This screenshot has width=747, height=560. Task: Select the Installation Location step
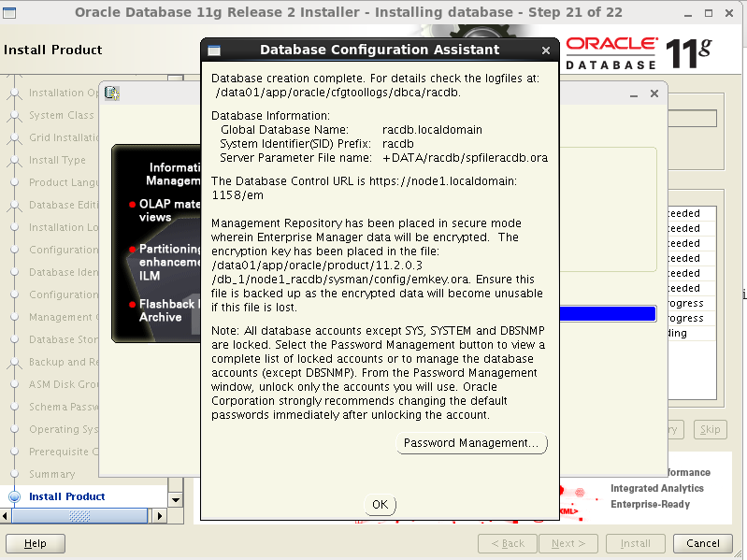coord(64,227)
